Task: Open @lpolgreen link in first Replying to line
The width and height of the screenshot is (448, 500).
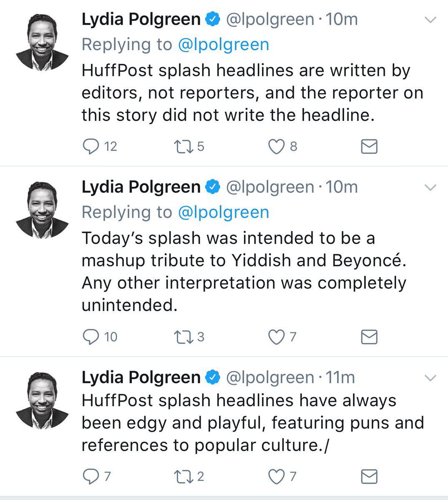Action: [x=224, y=45]
